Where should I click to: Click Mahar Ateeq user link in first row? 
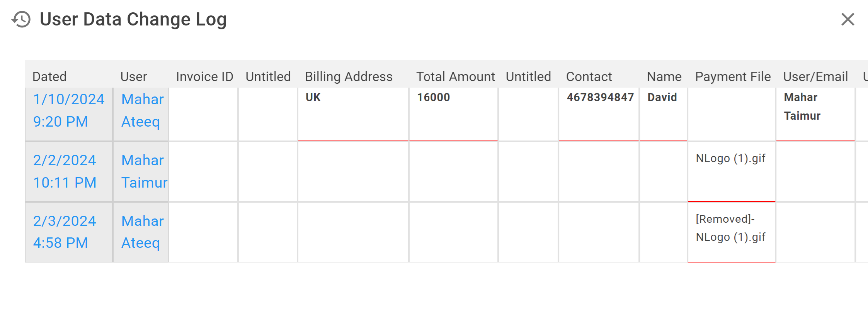142,110
